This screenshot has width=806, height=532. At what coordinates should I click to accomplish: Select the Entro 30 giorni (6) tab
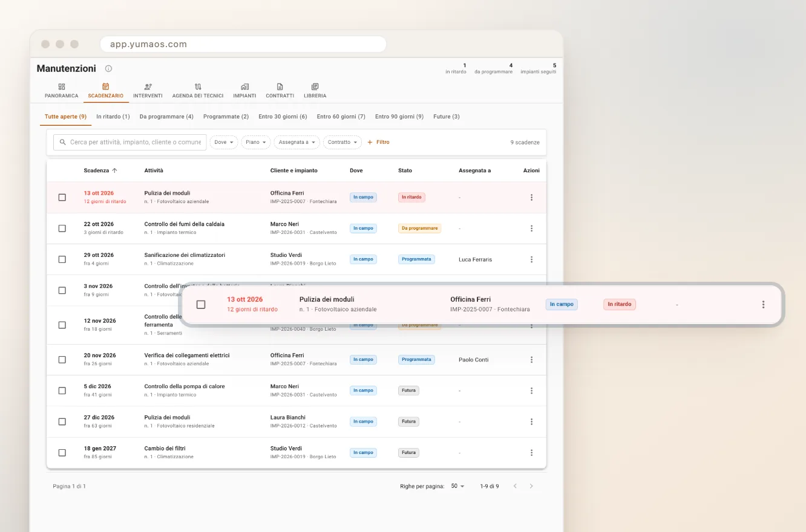283,117
